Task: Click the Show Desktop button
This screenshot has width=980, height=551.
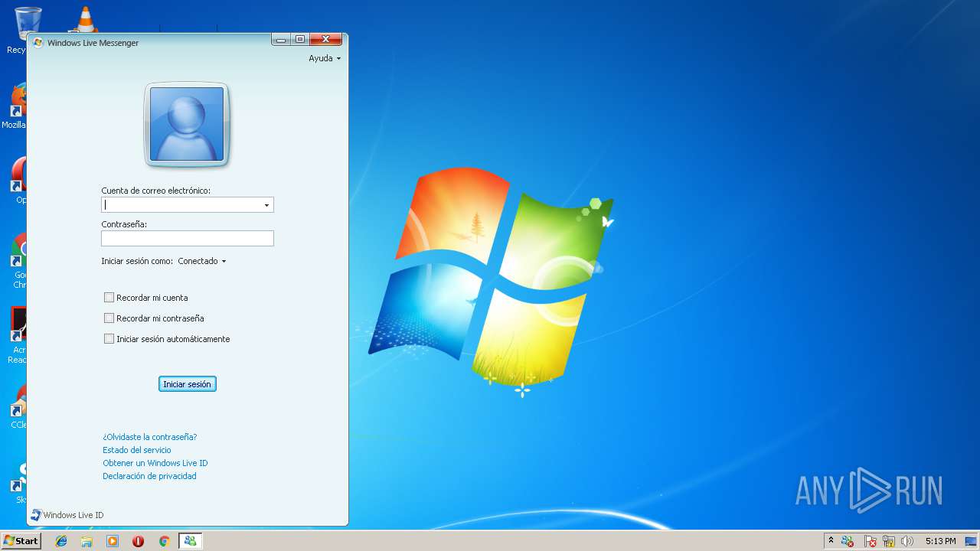Action: (972, 541)
